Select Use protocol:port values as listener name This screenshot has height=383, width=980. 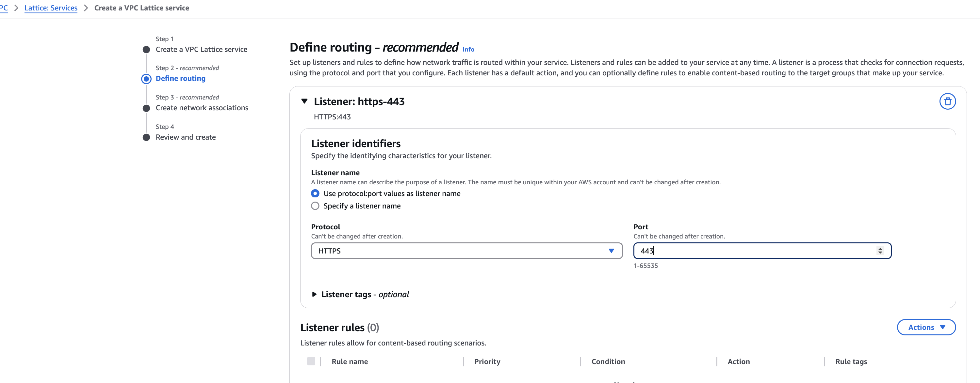pyautogui.click(x=315, y=193)
